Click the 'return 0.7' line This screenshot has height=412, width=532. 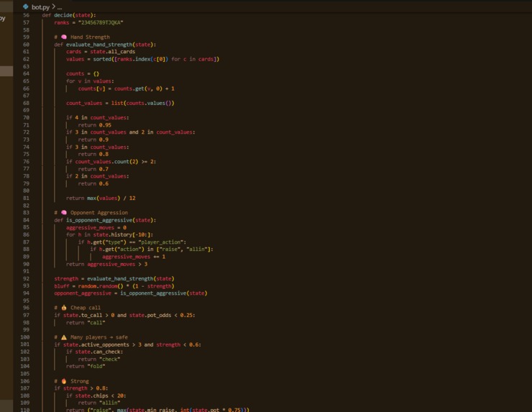click(93, 169)
